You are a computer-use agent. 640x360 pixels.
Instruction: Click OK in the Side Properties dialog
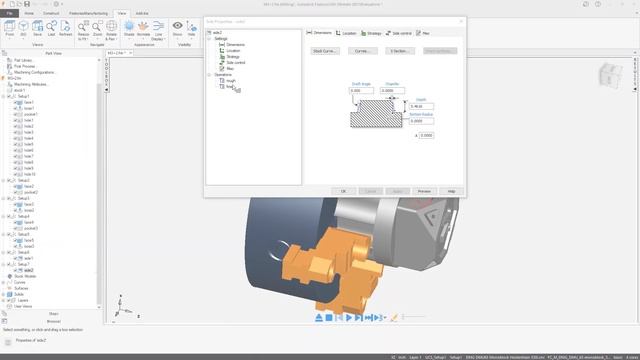pyautogui.click(x=343, y=191)
